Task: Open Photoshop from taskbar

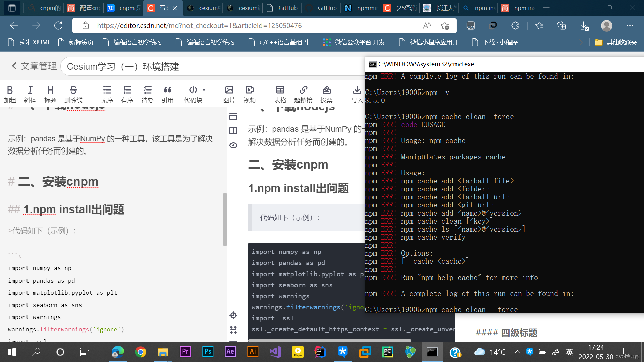Action: click(208, 352)
